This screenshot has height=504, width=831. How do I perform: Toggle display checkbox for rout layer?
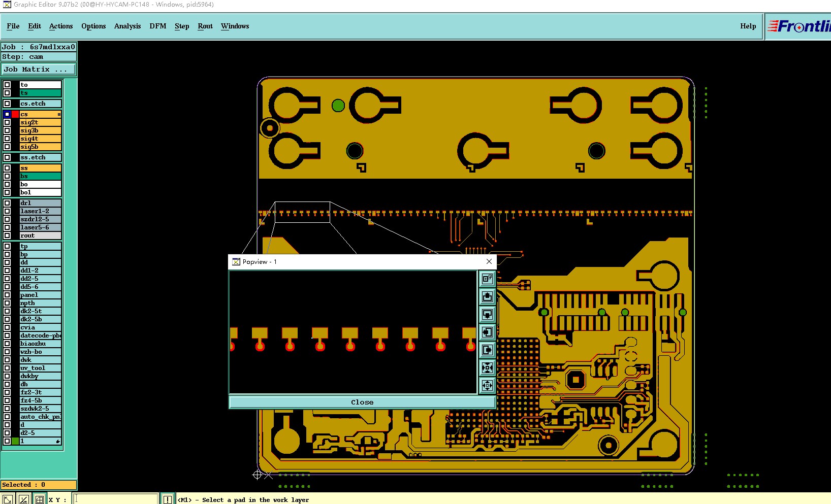tap(7, 236)
